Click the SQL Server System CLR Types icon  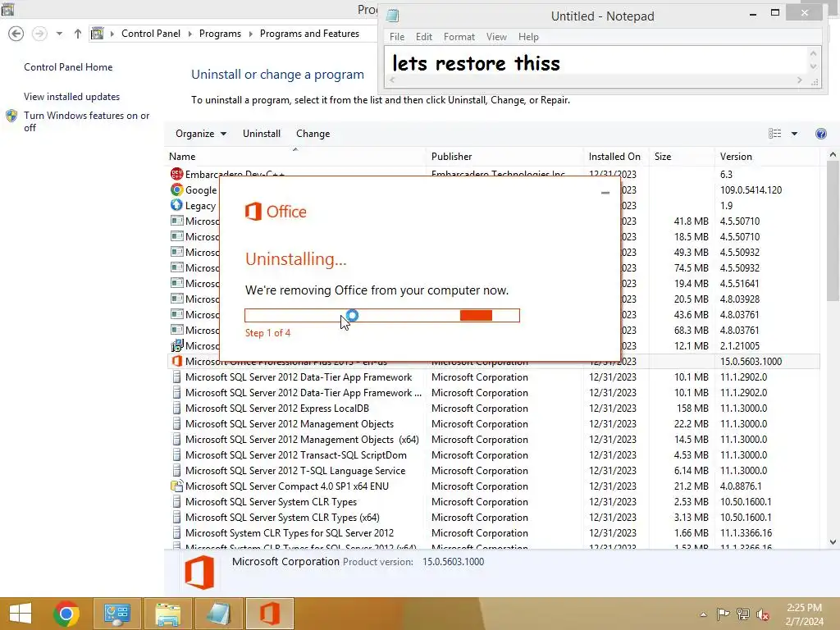pyautogui.click(x=177, y=502)
